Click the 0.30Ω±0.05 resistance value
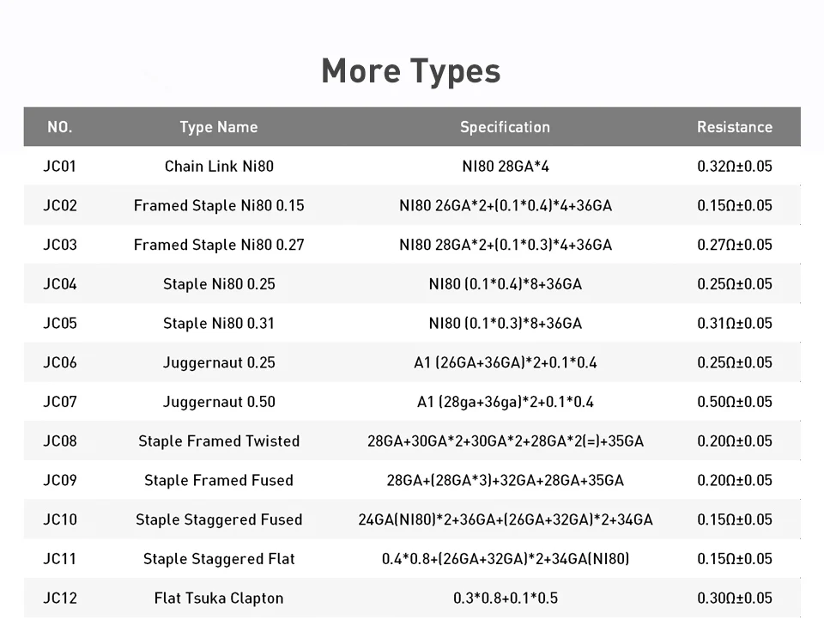 tap(735, 598)
